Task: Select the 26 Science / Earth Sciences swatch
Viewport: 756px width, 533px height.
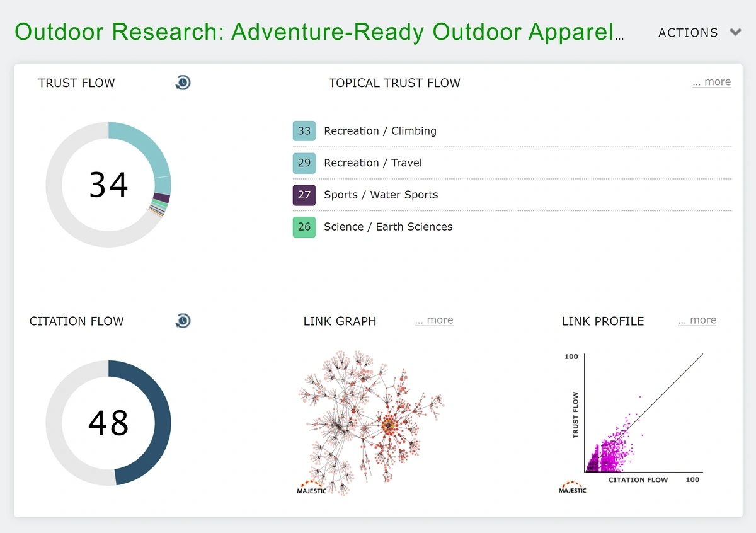Action: point(304,227)
